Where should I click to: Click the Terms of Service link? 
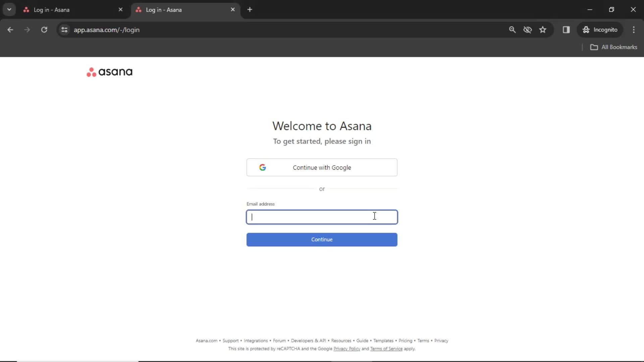click(x=386, y=349)
